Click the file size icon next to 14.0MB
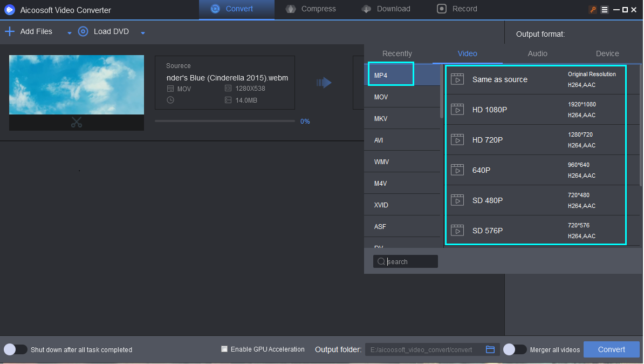Screen dimensions: 644x364 pyautogui.click(x=228, y=100)
